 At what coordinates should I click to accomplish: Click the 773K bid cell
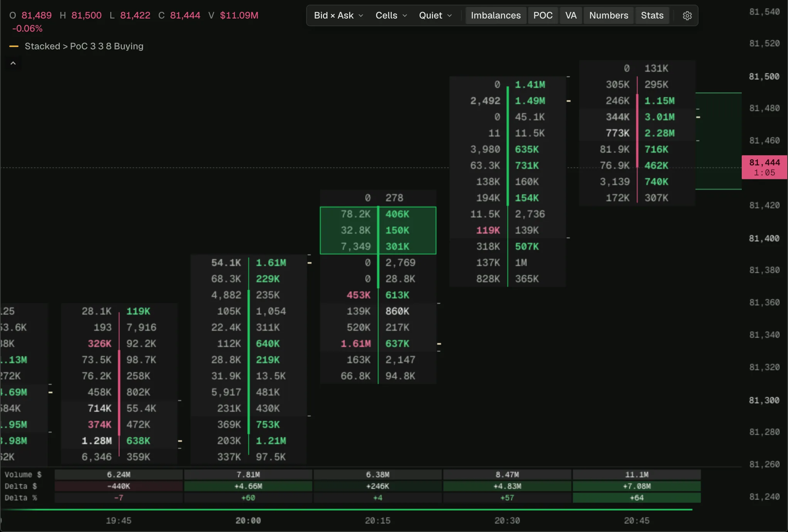pos(618,133)
